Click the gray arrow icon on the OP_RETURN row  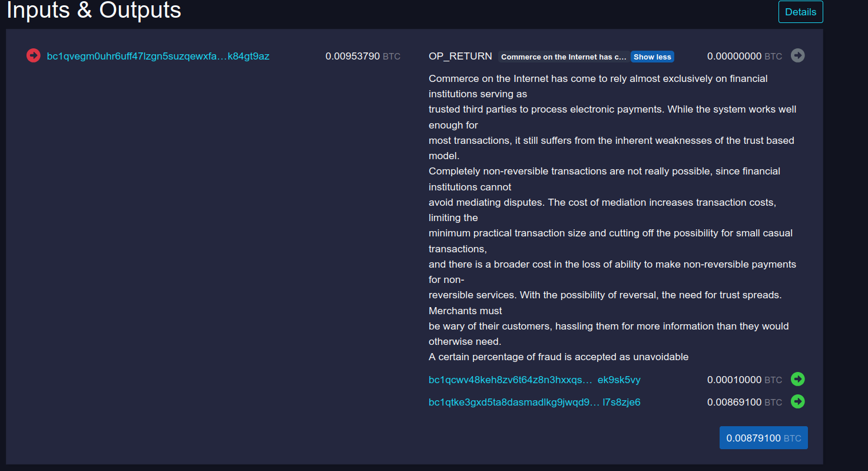pyautogui.click(x=797, y=55)
